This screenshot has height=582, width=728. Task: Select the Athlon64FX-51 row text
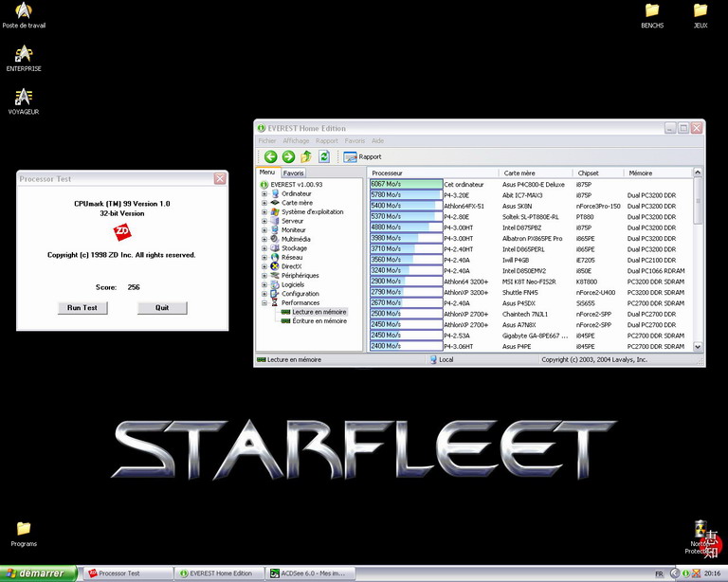464,206
